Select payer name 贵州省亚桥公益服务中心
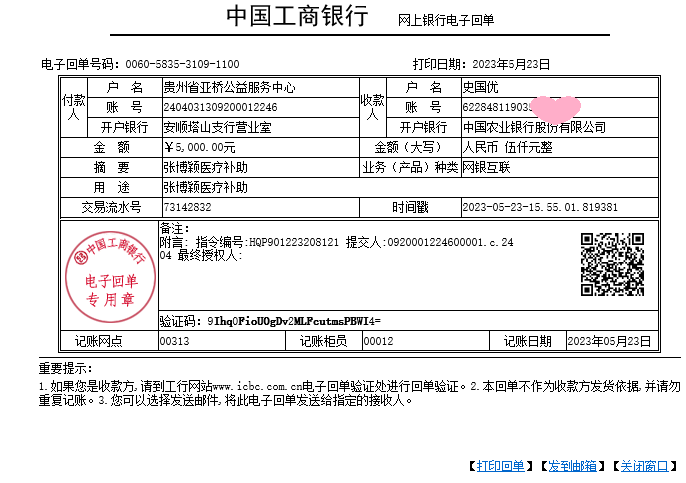Screen dimensions: 686x483 click(231, 88)
